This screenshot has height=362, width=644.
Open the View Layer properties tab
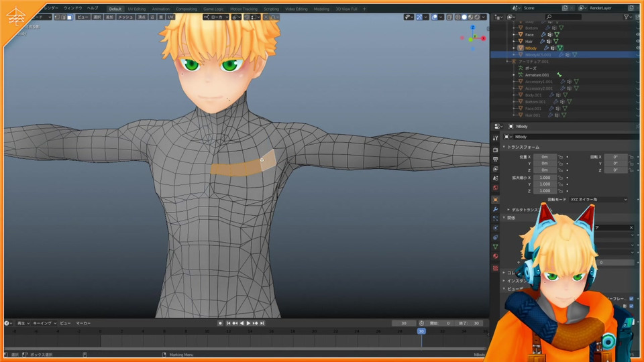pyautogui.click(x=495, y=169)
